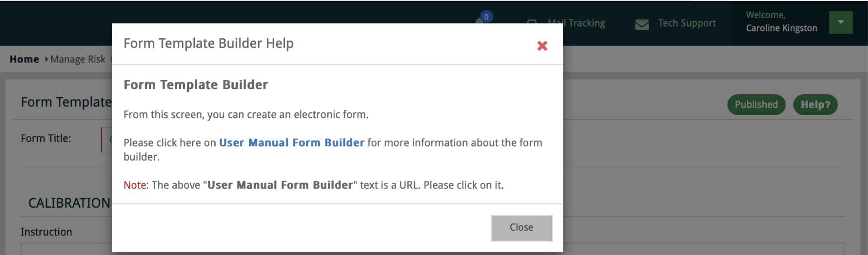This screenshot has width=868, height=255.
Task: Expand the green user account dropdown arrow
Action: (x=840, y=22)
